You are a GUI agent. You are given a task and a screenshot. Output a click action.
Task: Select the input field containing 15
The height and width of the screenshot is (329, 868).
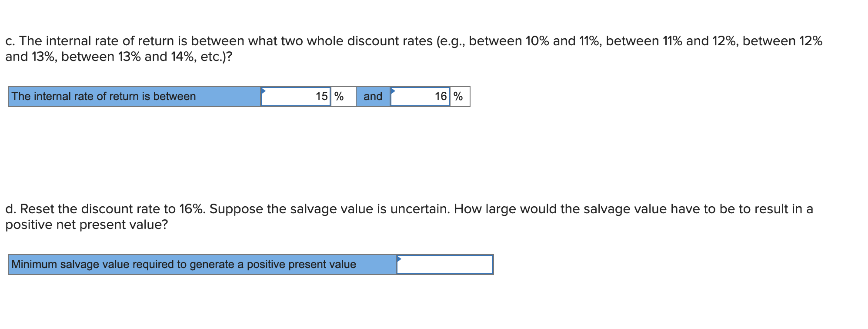pos(296,97)
